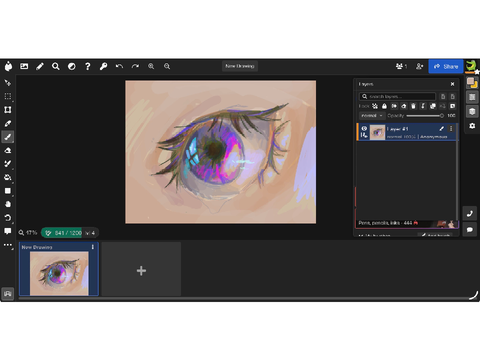Screen dimensions: 480x360
Task: Select the Transform tool
Action: (8, 110)
